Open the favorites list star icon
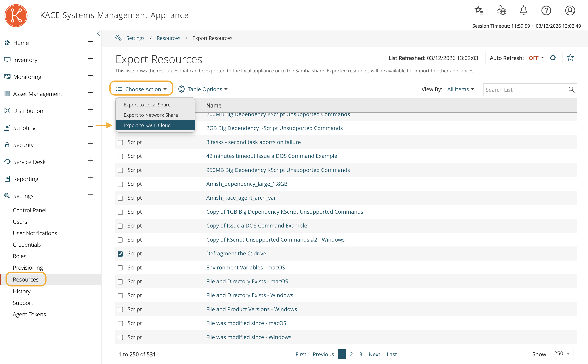 coord(478,11)
